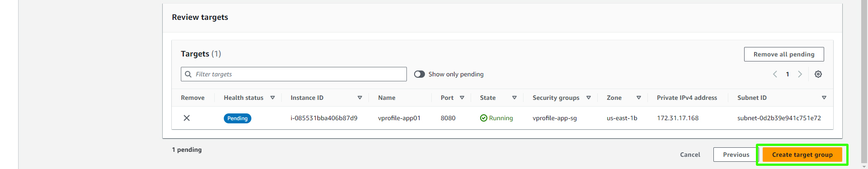Sort by State column arrow

514,98
